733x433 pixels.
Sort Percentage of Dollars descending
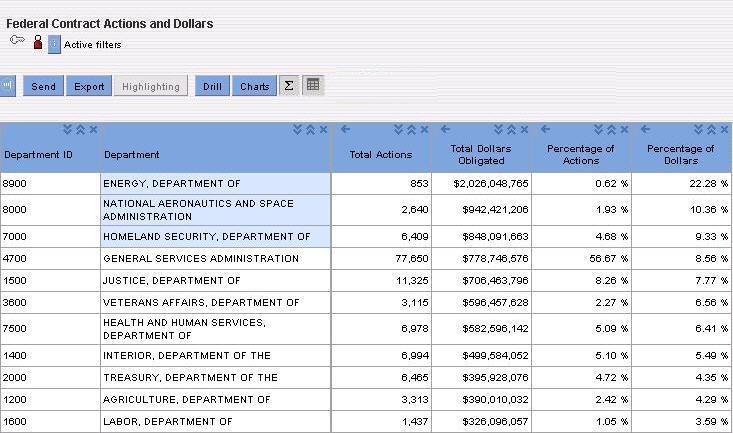click(698, 130)
